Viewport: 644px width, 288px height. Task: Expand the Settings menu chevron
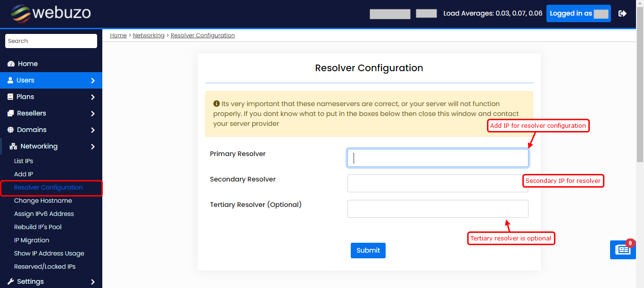(93, 282)
